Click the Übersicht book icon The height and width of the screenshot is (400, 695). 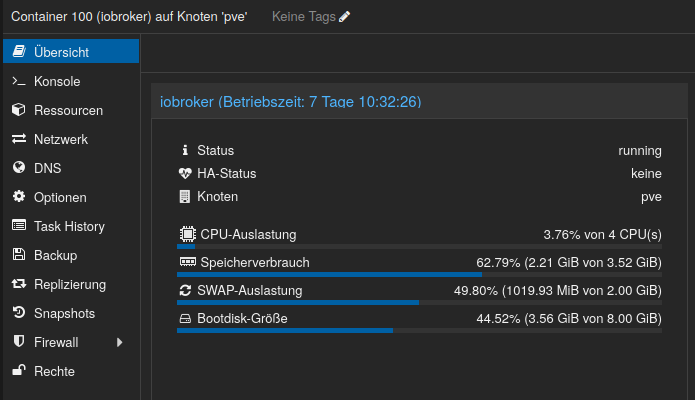[18, 52]
